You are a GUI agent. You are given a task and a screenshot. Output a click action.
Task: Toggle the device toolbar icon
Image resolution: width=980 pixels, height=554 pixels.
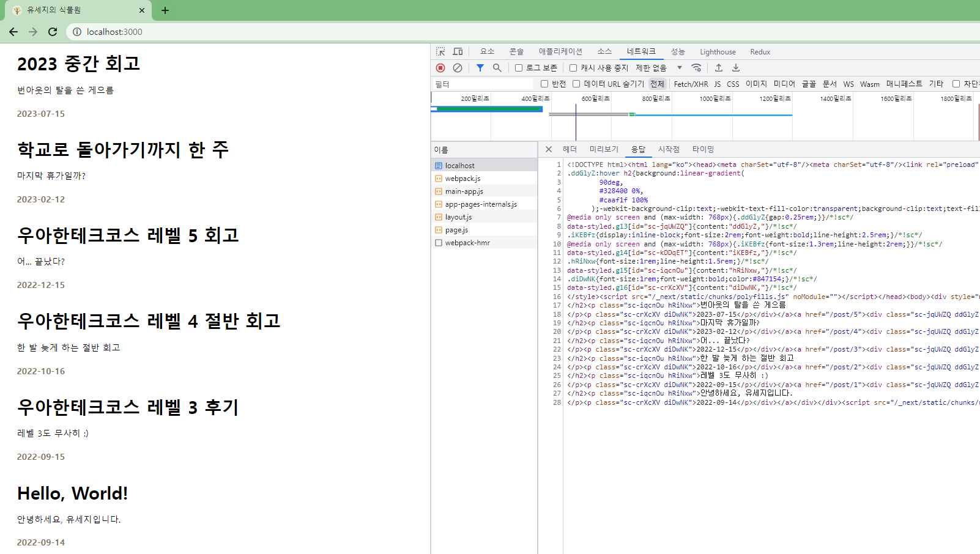tap(458, 52)
